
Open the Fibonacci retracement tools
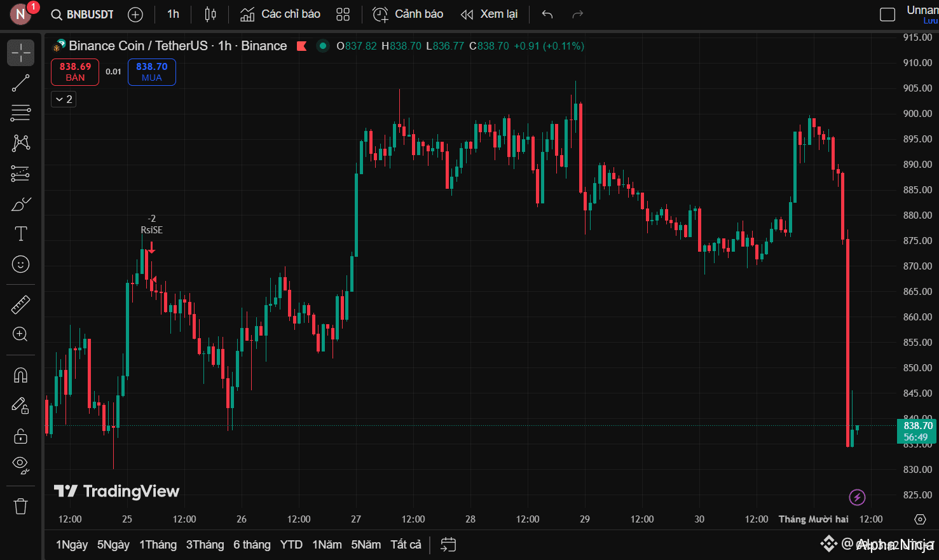pos(20,113)
